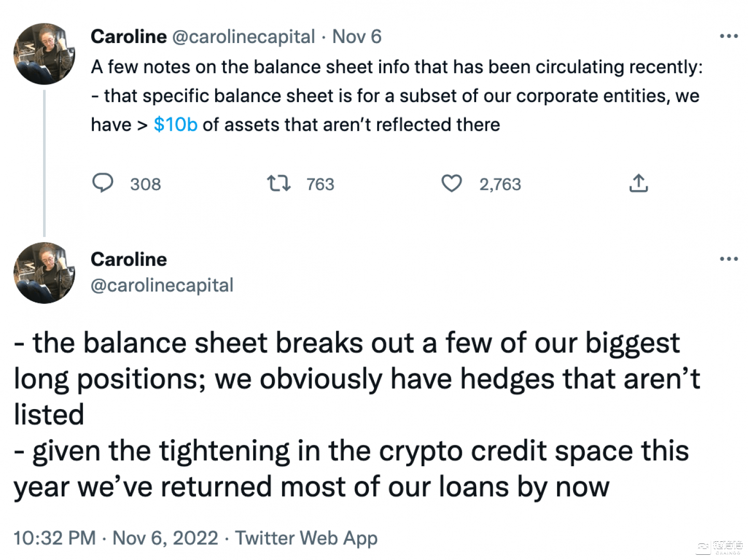Open Caroline's avatar on the lower tweet

[x=44, y=273]
